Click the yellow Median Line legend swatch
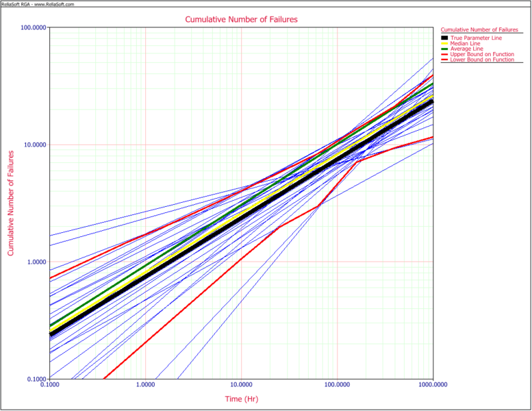The width and height of the screenshot is (532, 411). [444, 43]
